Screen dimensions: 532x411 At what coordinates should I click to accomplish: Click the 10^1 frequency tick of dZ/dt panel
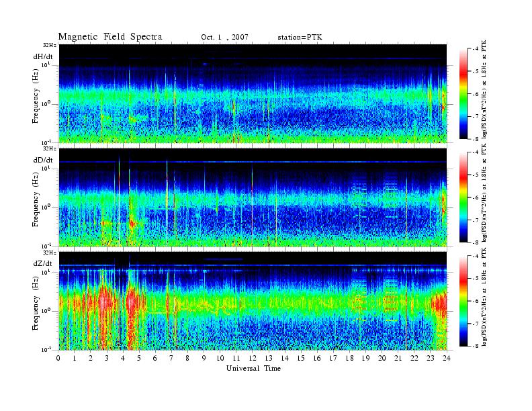pos(46,272)
